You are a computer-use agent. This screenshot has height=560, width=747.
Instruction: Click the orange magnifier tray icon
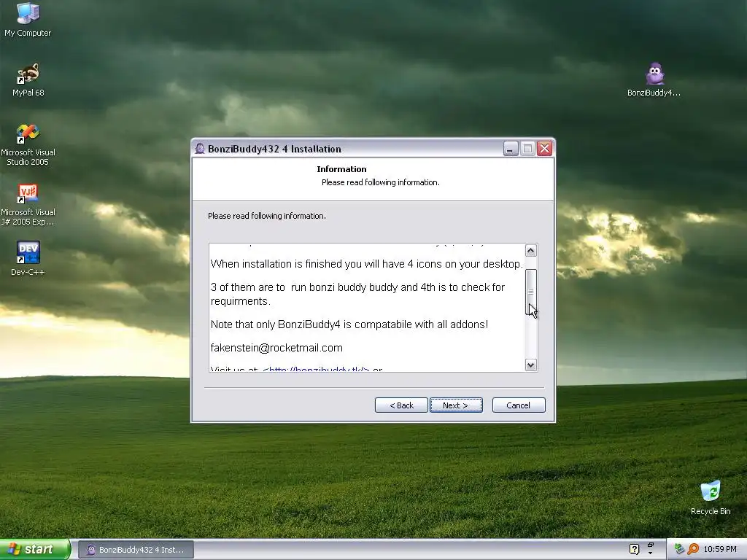click(x=693, y=550)
